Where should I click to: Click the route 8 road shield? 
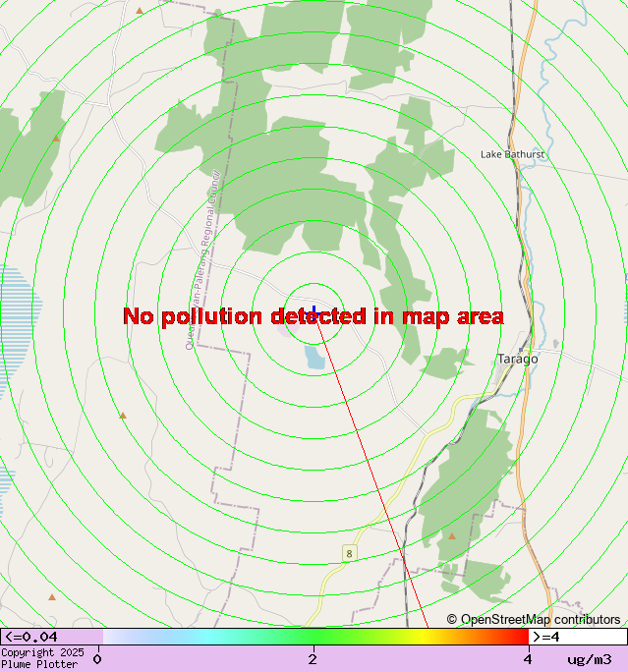coord(349,553)
